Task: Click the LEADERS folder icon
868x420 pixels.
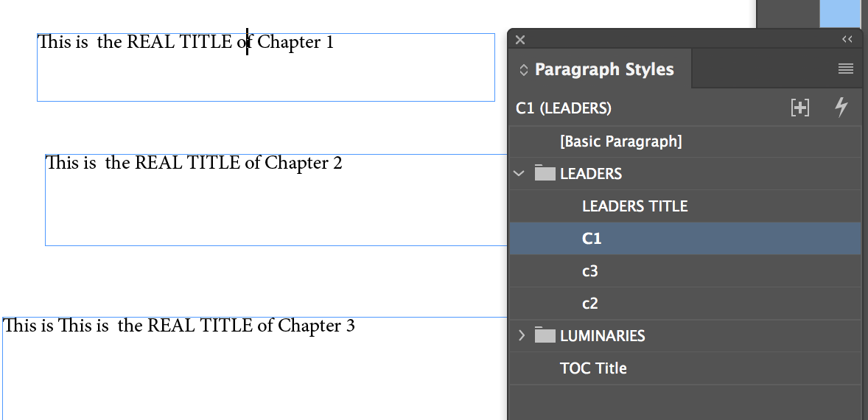Action: (x=545, y=173)
